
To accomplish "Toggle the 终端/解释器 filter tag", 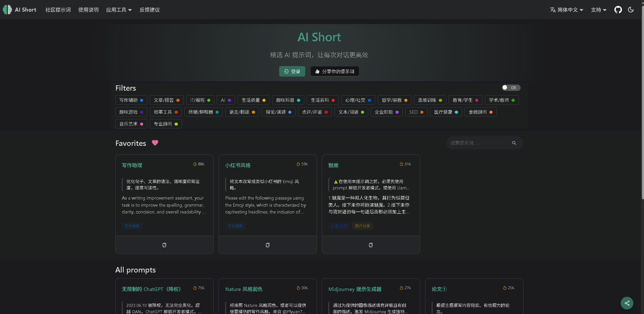I will (203, 112).
